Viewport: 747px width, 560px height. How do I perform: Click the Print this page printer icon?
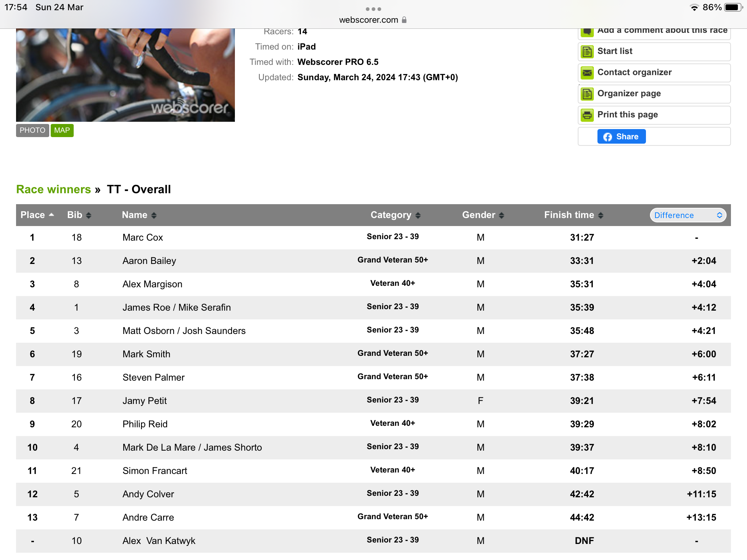click(587, 115)
